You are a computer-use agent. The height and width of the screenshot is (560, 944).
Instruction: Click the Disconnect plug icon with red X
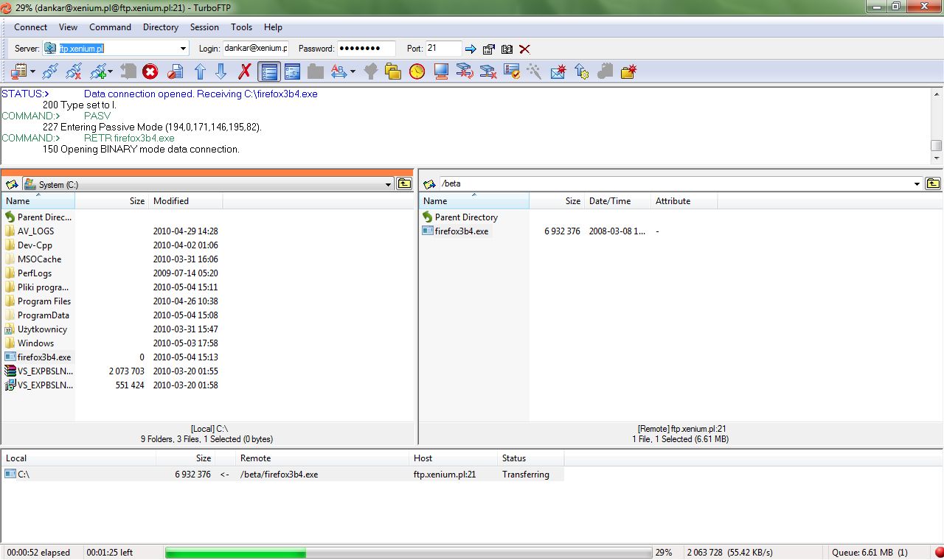click(x=73, y=71)
